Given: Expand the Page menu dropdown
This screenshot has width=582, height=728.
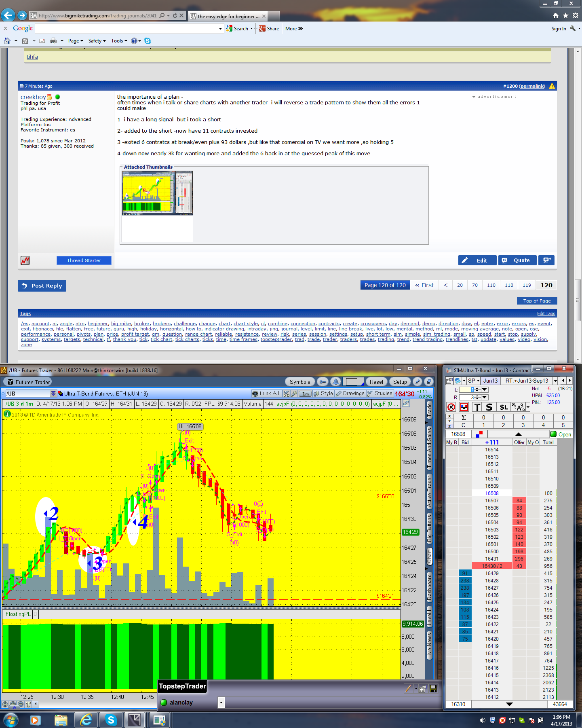Looking at the screenshot, I should pyautogui.click(x=76, y=41).
